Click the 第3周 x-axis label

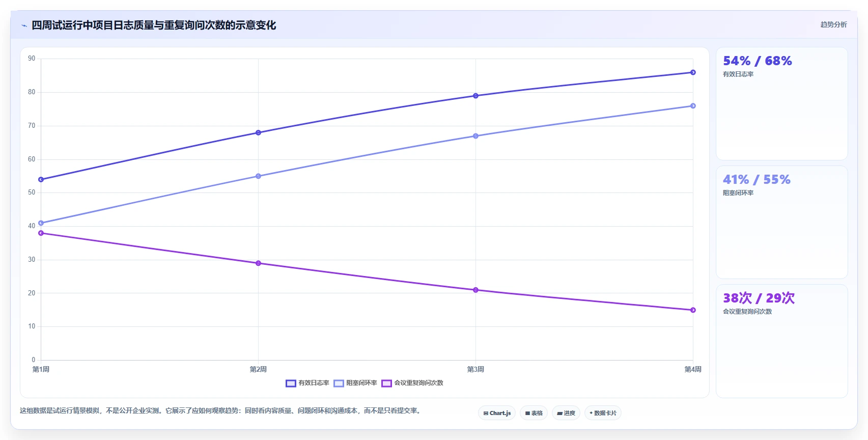[x=475, y=369]
